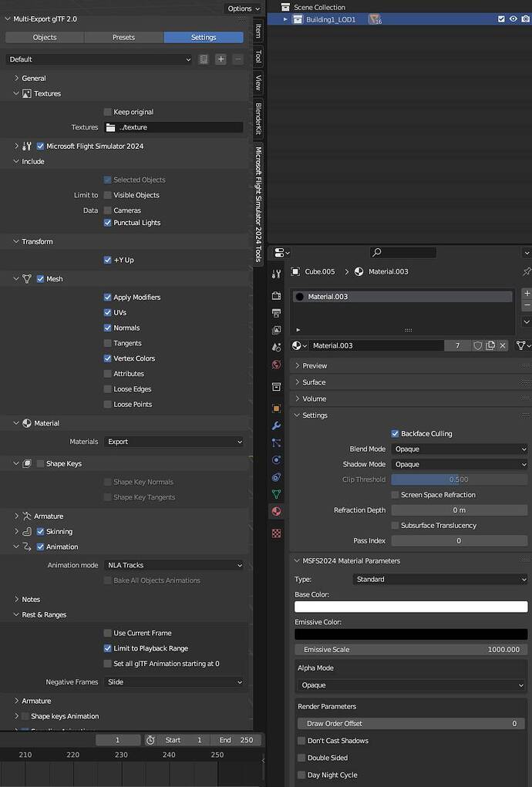Enable Double Sided checkbox
This screenshot has height=787, width=532.
301,758
